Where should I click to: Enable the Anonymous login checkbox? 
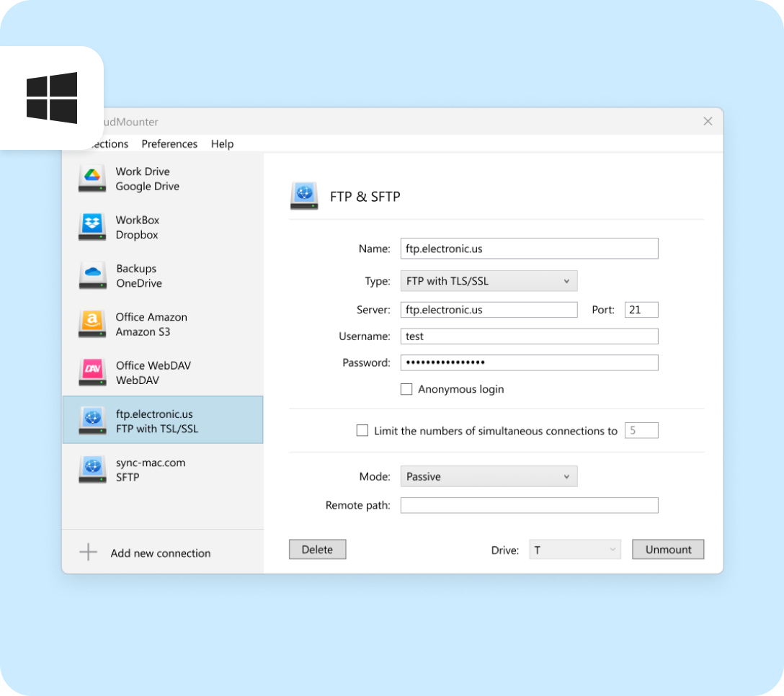tap(406, 389)
